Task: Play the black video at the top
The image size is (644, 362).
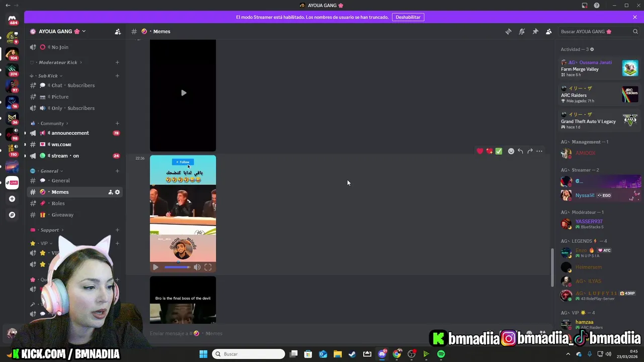Action: [x=183, y=93]
